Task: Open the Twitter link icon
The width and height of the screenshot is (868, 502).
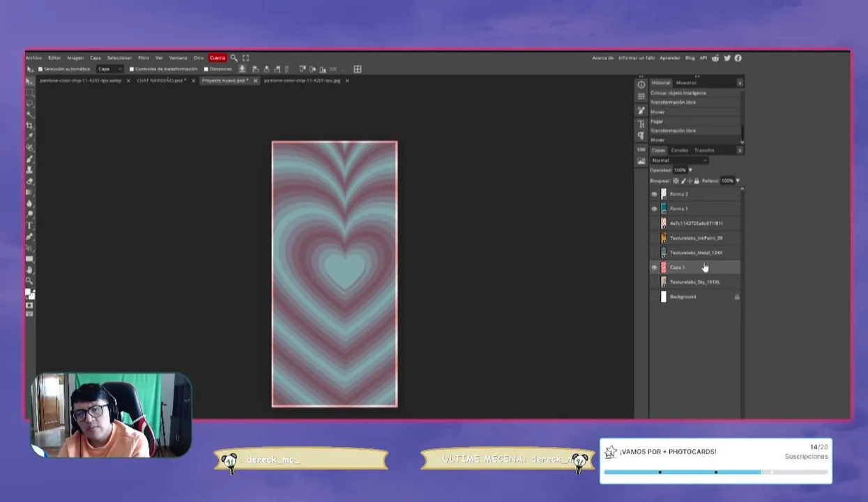Action: pos(727,58)
